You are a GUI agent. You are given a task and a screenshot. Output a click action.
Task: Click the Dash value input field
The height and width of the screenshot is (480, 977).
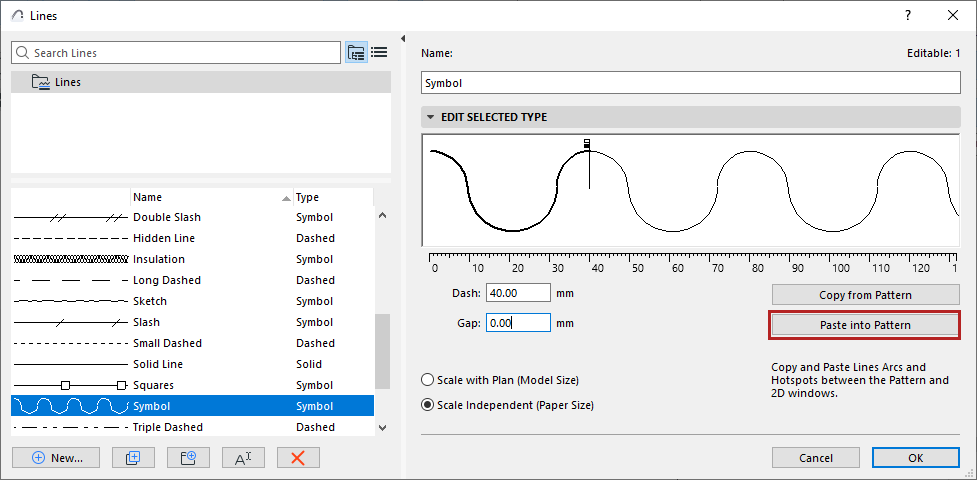(517, 293)
